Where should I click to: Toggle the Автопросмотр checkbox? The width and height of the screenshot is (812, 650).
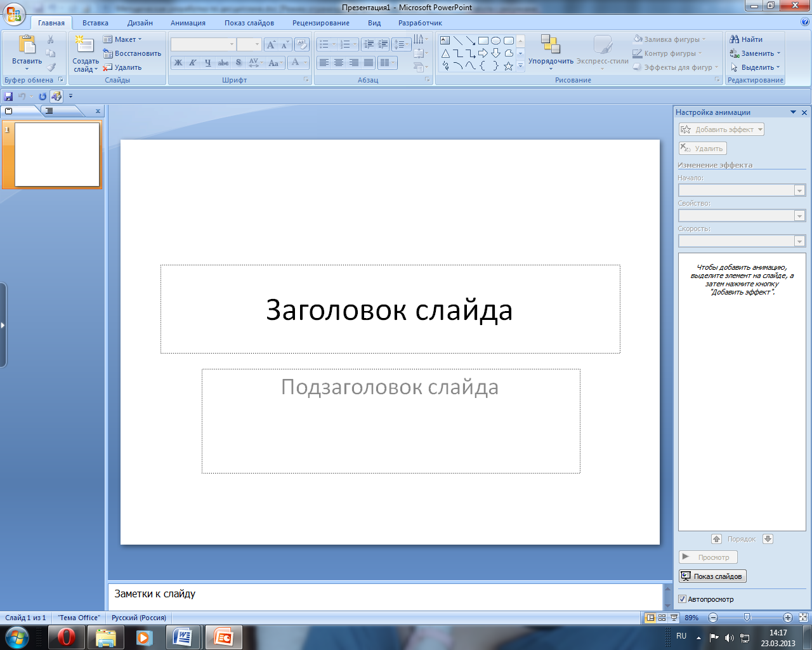point(682,599)
